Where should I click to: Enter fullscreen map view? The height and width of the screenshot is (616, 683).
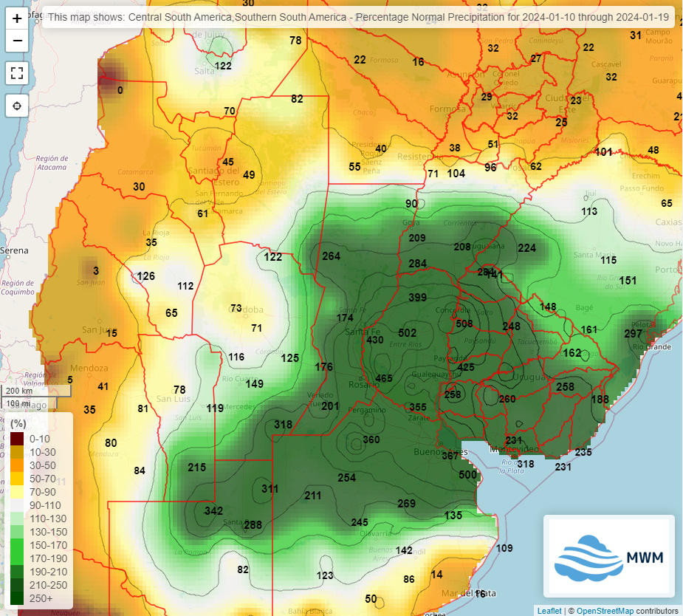[17, 73]
